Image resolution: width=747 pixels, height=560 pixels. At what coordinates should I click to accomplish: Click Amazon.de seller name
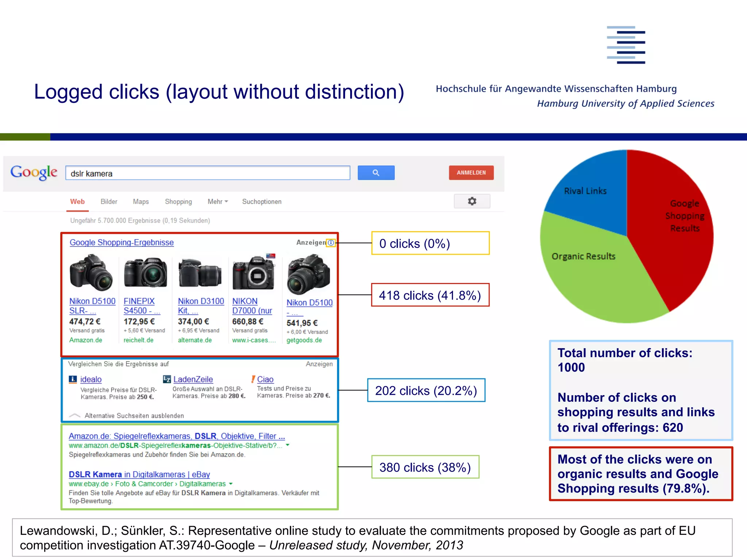pos(86,340)
